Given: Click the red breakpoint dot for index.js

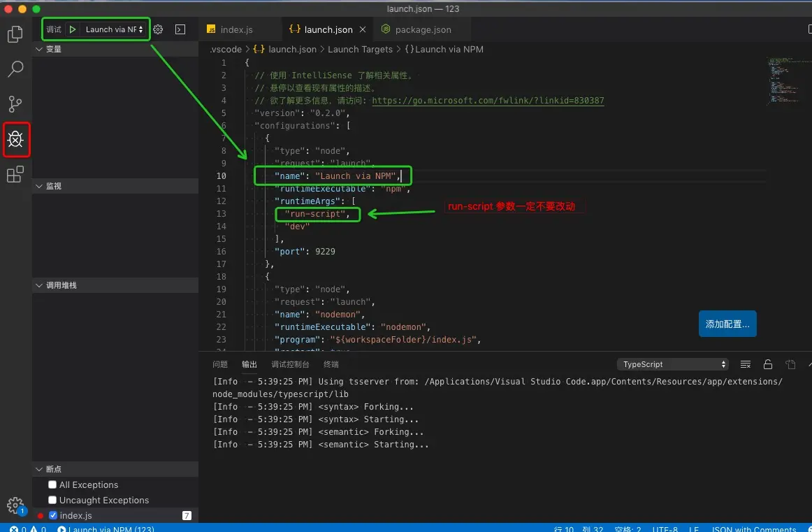Looking at the screenshot, I should (41, 515).
